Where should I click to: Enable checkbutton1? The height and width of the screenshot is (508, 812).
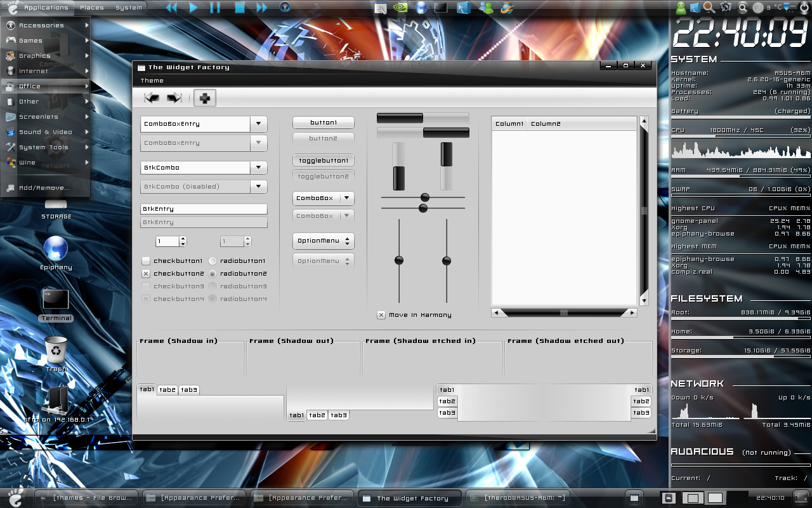click(x=146, y=261)
